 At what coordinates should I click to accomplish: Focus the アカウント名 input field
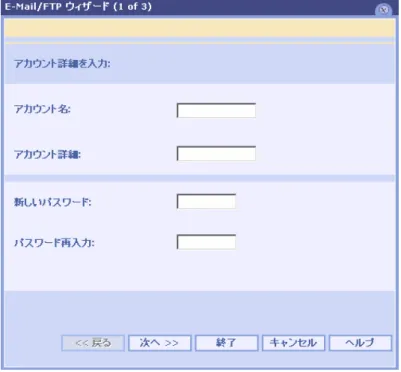click(x=216, y=111)
